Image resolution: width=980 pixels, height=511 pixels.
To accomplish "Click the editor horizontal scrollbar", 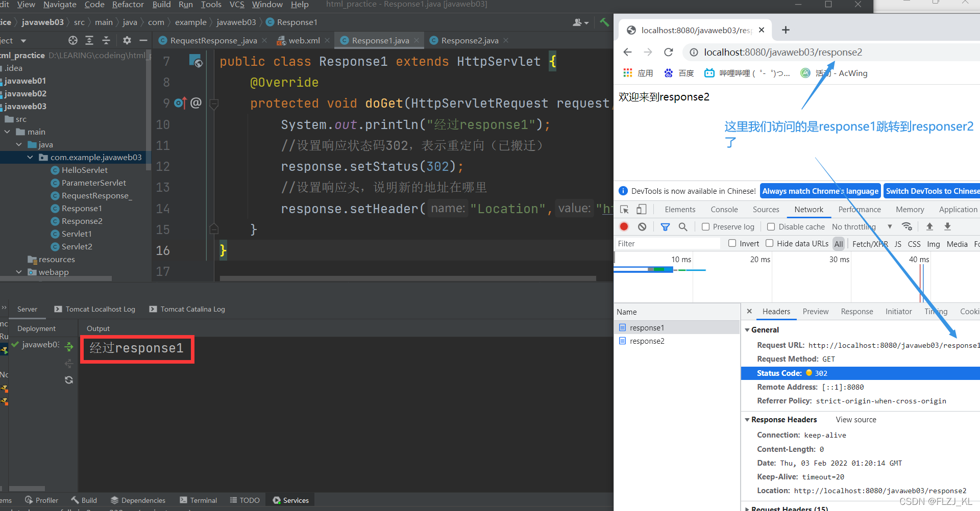I will pyautogui.click(x=408, y=278).
